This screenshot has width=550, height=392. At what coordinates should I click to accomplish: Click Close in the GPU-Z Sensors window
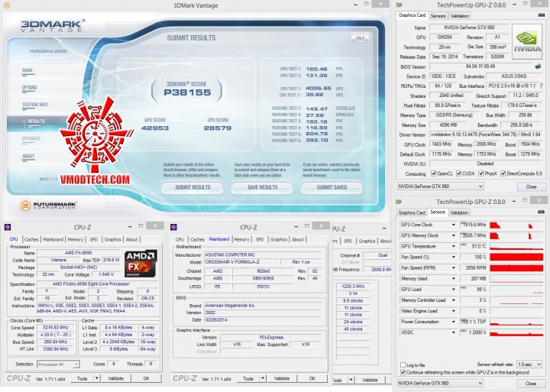click(x=531, y=384)
